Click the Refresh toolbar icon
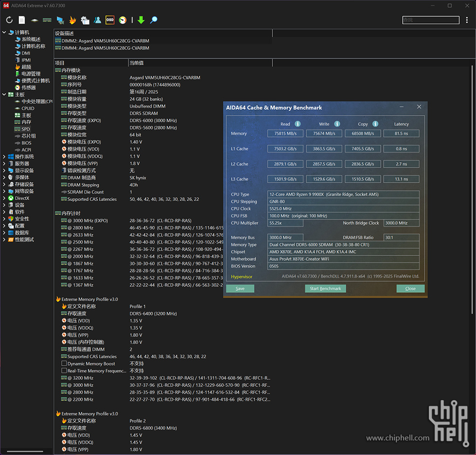The height and width of the screenshot is (455, 476). (9, 20)
